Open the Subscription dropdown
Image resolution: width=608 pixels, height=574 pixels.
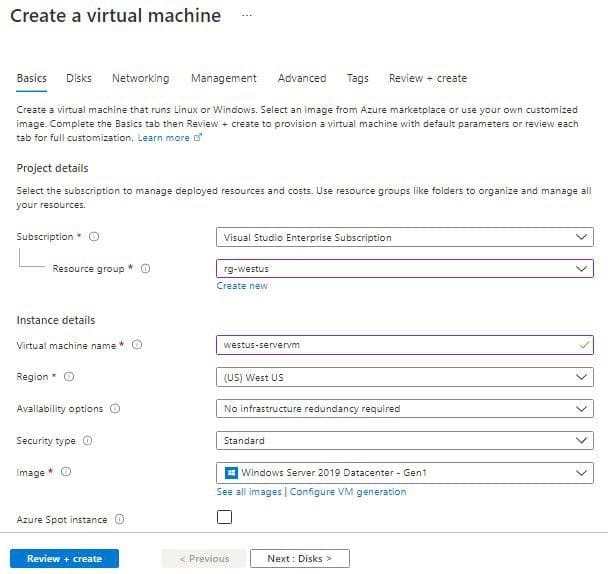pyautogui.click(x=404, y=237)
